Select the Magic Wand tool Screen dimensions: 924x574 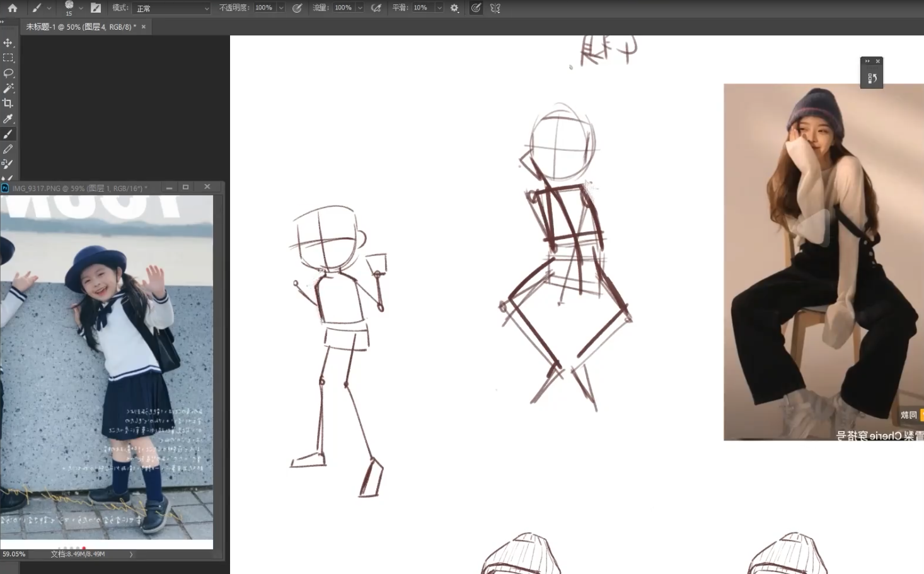click(x=8, y=88)
